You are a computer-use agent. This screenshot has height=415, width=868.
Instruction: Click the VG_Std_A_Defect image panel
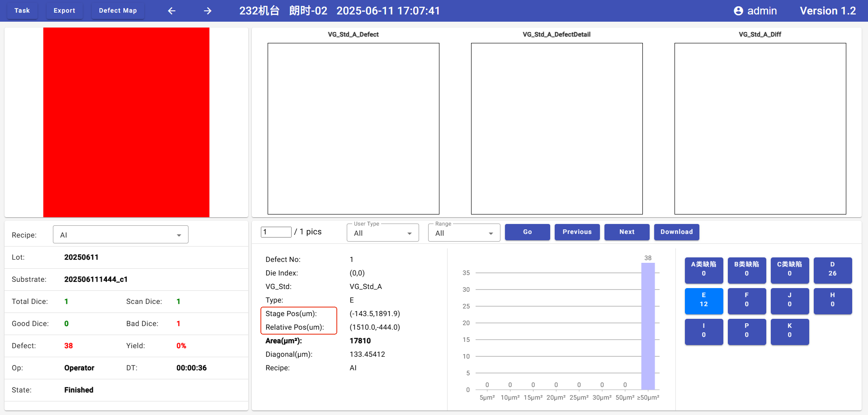coord(353,129)
